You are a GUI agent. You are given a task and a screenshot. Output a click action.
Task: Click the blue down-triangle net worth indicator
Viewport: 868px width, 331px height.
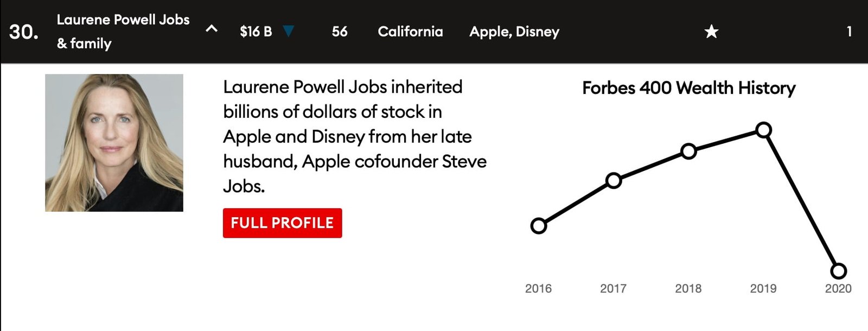pyautogui.click(x=289, y=31)
